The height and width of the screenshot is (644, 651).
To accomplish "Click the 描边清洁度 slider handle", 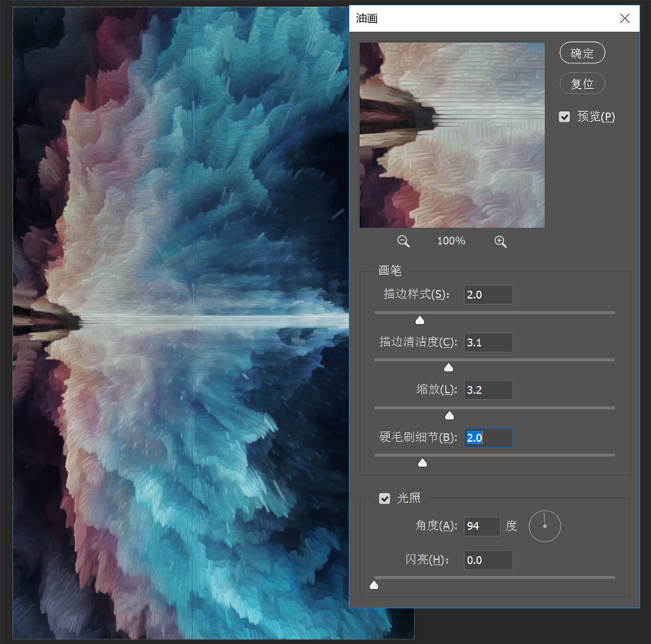I will pos(448,368).
